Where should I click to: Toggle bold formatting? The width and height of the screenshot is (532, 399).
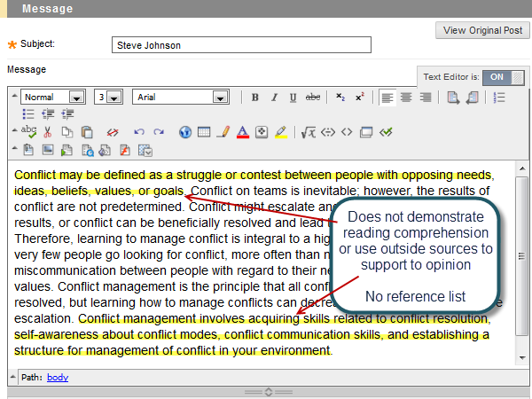(x=255, y=98)
